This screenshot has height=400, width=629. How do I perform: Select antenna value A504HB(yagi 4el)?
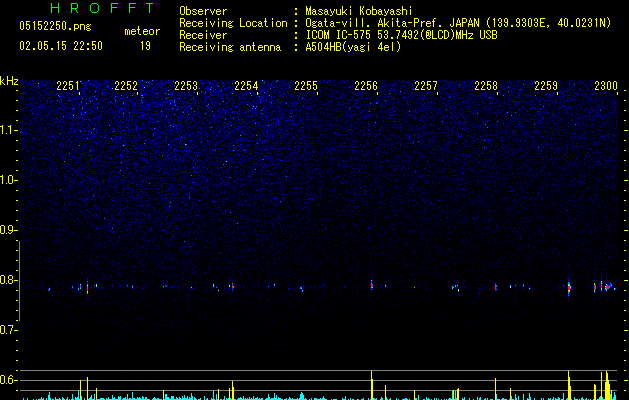[x=353, y=47]
